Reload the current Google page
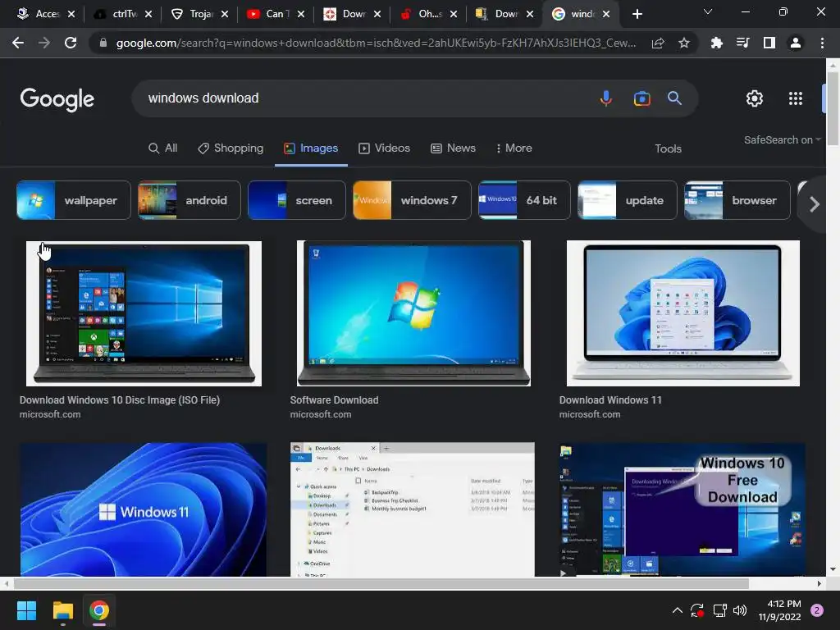Image resolution: width=840 pixels, height=630 pixels. (71, 43)
